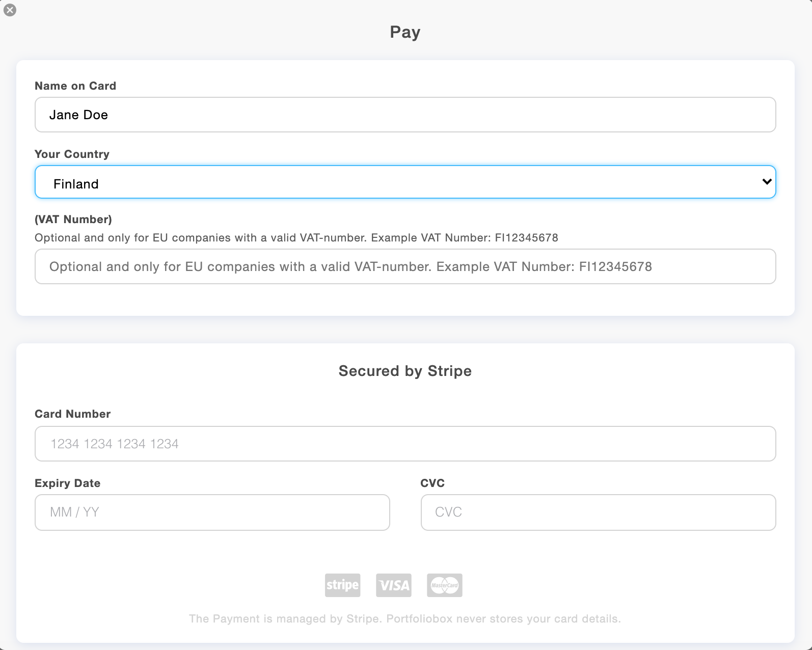
Task: Click the 'Pay' title at the top
Action: 405,32
